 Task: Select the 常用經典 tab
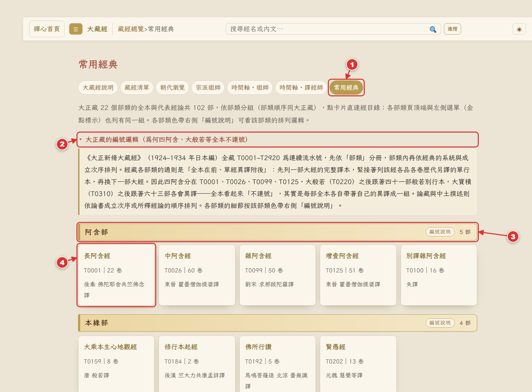pos(346,87)
